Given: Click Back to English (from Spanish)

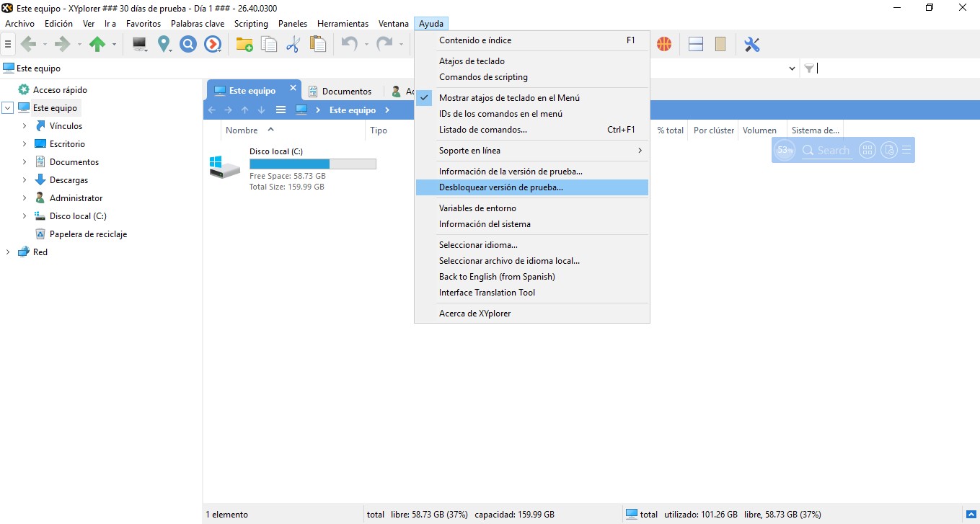Looking at the screenshot, I should 497,276.
